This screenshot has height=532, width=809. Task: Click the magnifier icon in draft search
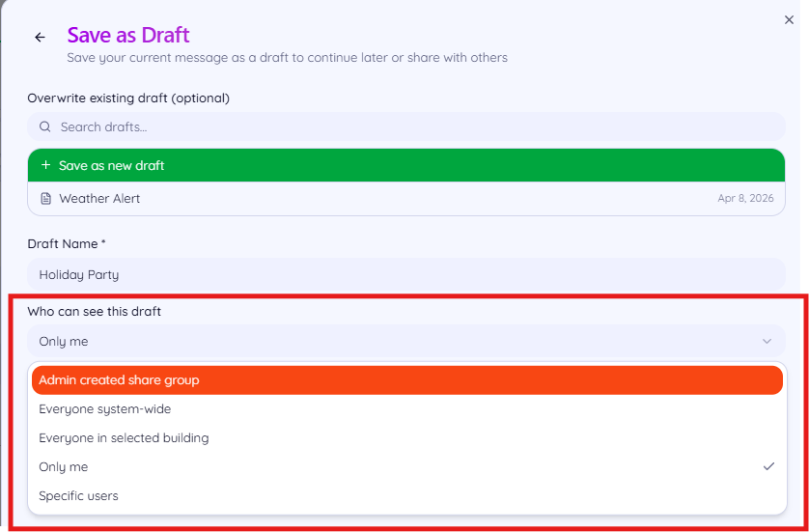click(44, 126)
